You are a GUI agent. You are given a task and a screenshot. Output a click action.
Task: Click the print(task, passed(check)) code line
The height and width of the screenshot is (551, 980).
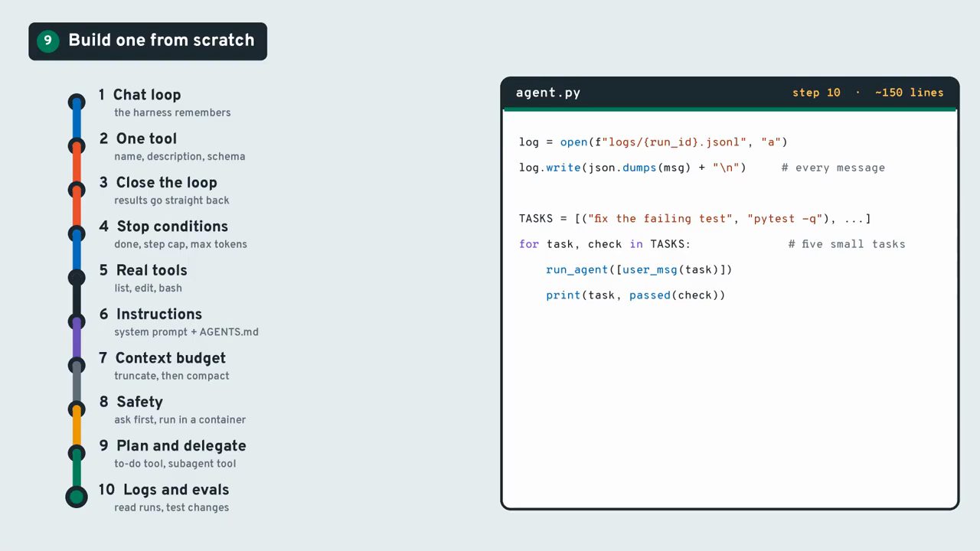(635, 295)
